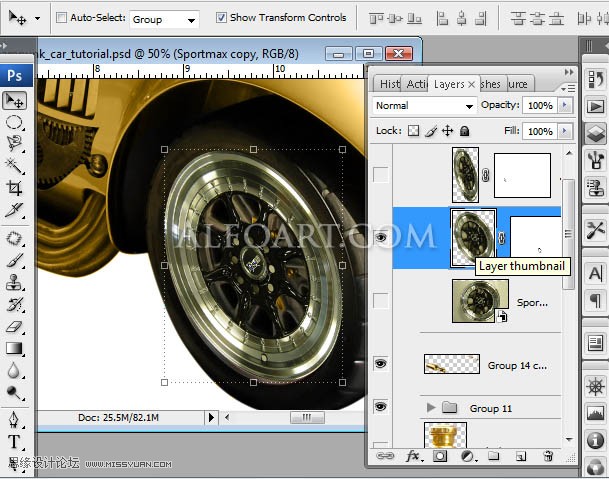Screen dimensions: 609x479
Task: Toggle the Auto-Select checkbox
Action: [x=61, y=18]
